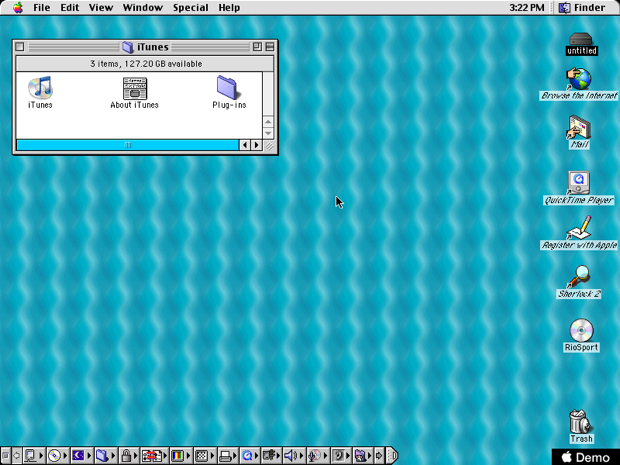Viewport: 620px width, 465px height.
Task: Click the folder proxy icon in iTunes title bar
Action: pos(128,47)
